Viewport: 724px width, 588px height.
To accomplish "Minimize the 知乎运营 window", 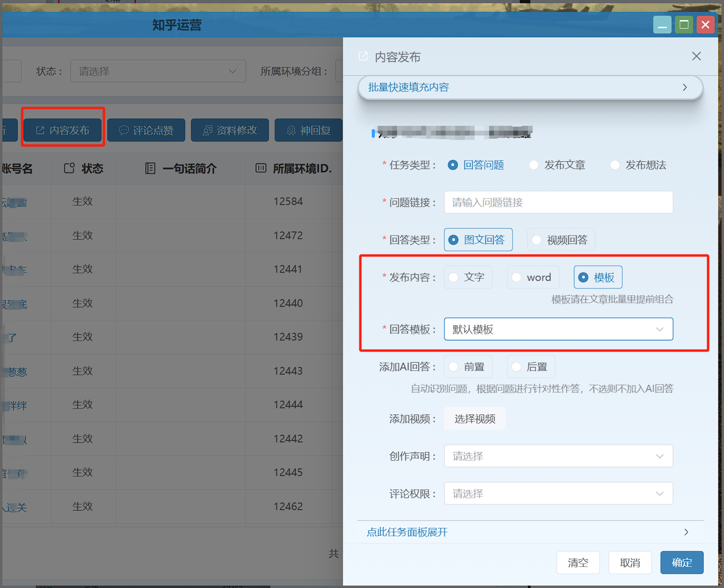I will [662, 25].
